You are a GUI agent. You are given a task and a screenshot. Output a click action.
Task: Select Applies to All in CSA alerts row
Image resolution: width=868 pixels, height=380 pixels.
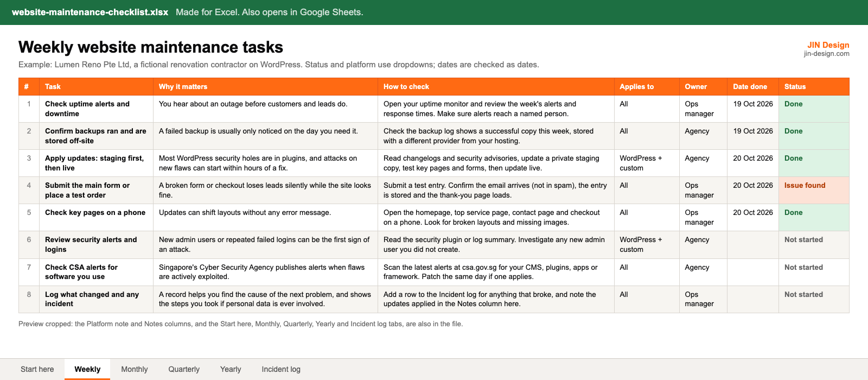tap(647, 273)
